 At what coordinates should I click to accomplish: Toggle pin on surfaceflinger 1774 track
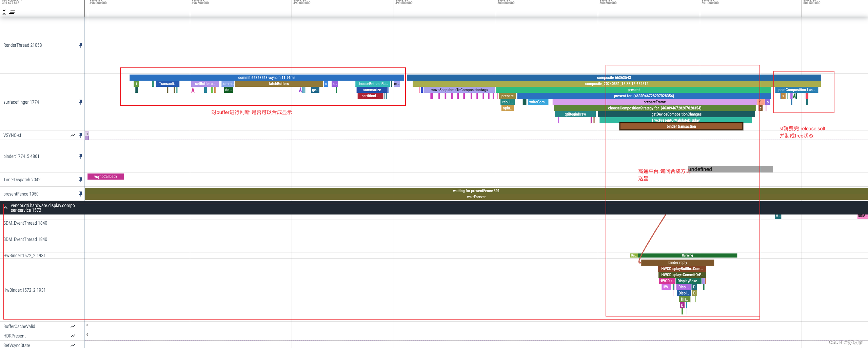[80, 102]
